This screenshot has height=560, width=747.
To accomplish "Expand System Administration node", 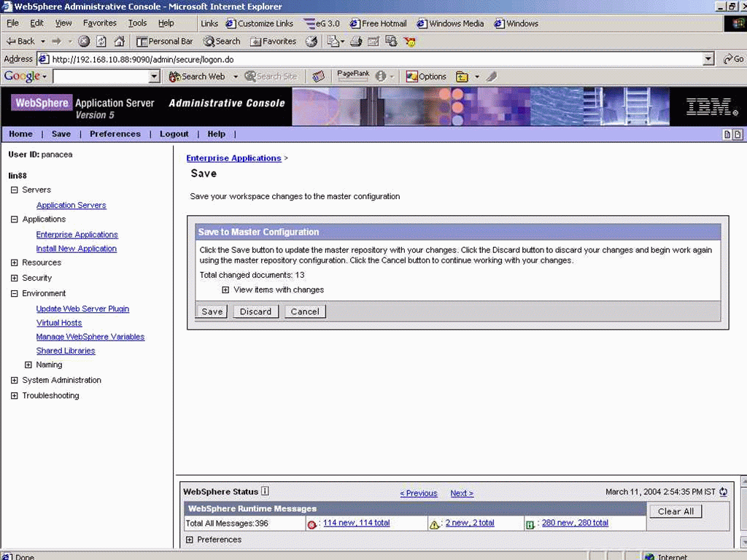I will pos(15,380).
